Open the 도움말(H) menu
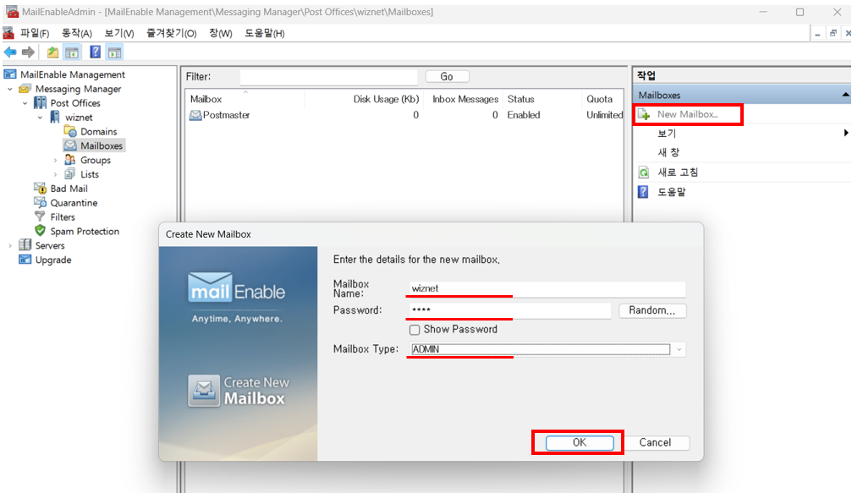Viewport: 852px width, 504px height. 264,33
